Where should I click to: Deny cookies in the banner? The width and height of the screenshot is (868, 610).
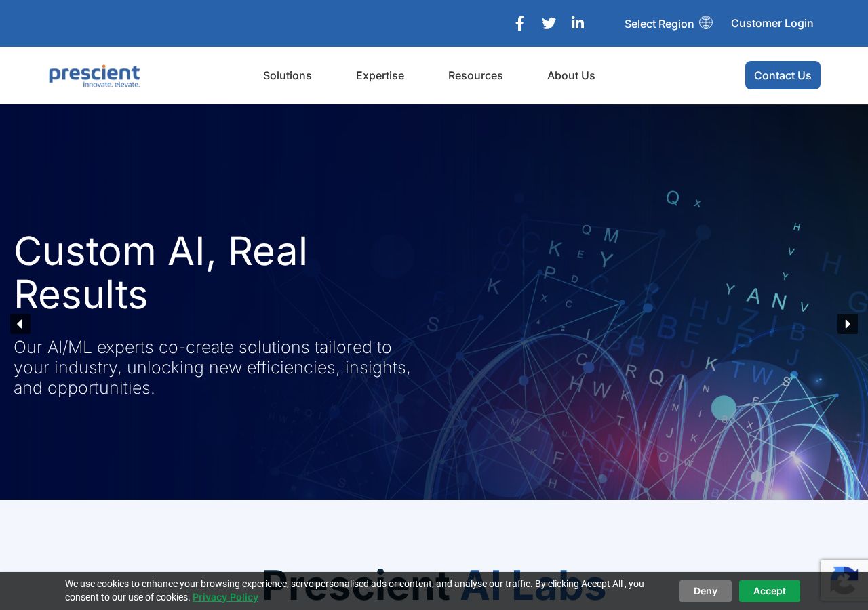point(705,591)
